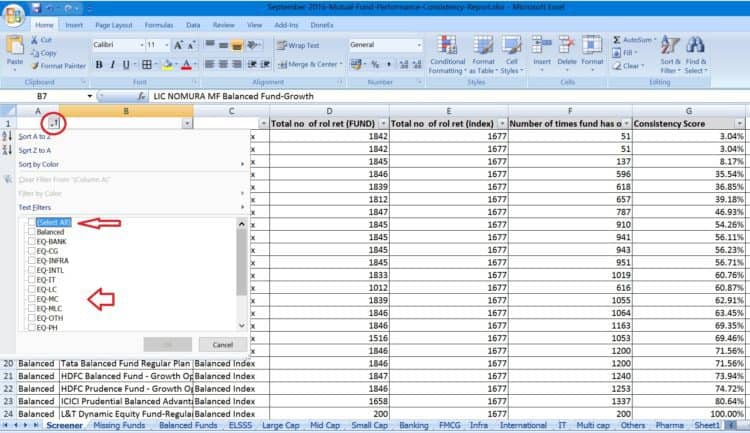Viewport: 750px width, 433px height.
Task: Click Cancel in filter menu
Action: pos(222,344)
